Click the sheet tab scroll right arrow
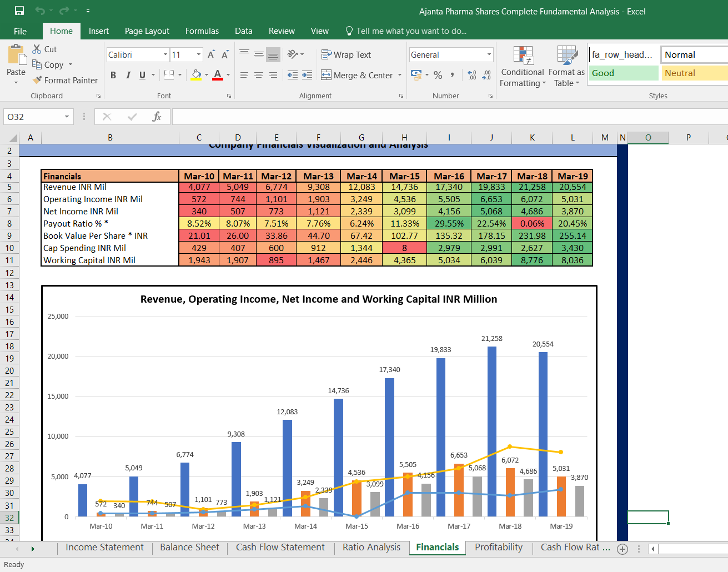The width and height of the screenshot is (728, 572). 33,549
